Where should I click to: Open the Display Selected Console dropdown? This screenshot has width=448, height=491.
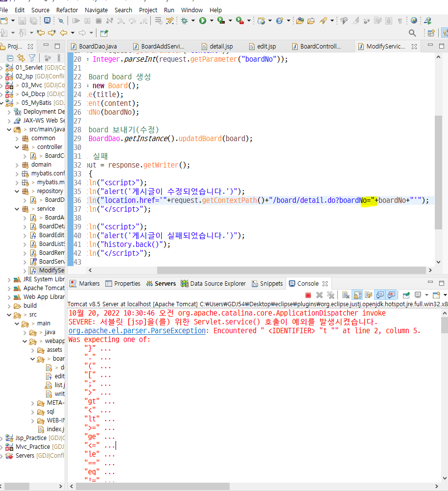pyautogui.click(x=426, y=295)
